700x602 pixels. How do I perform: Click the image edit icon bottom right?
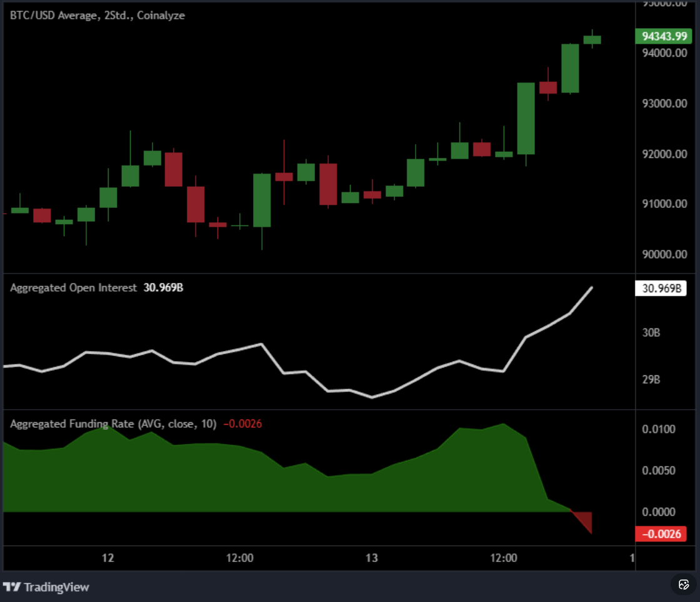pos(682,585)
